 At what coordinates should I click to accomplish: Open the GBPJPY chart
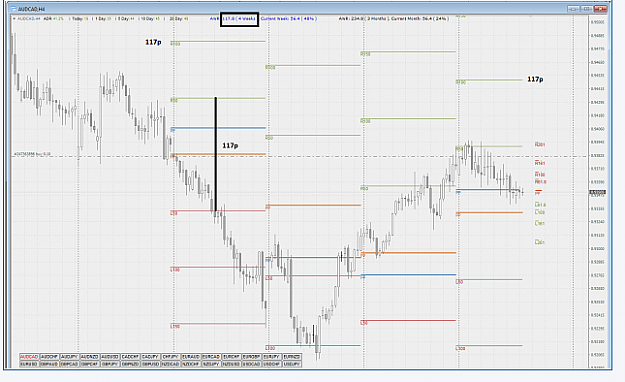pyautogui.click(x=110, y=364)
